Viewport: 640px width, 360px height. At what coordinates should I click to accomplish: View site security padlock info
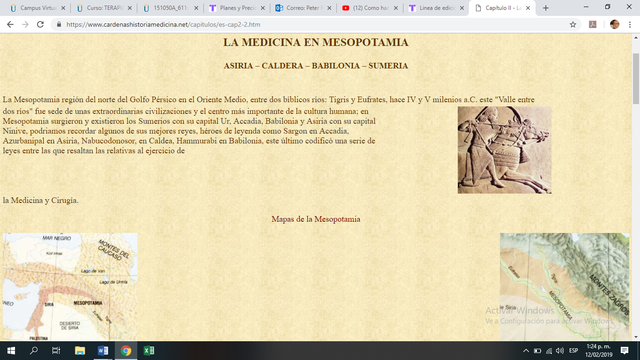coord(59,24)
